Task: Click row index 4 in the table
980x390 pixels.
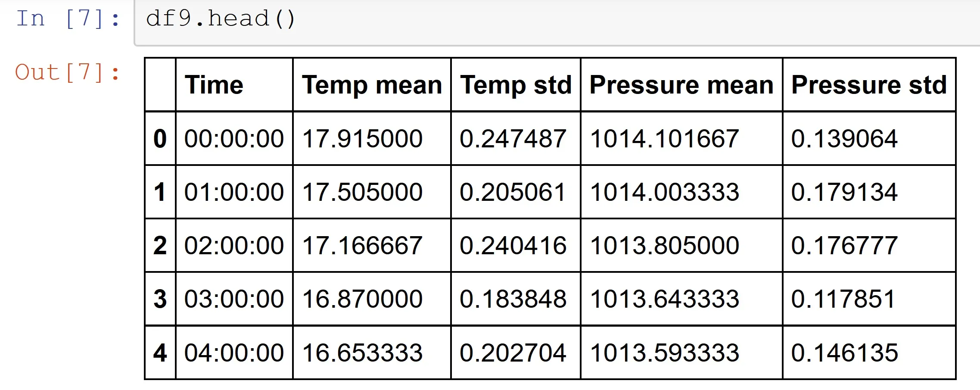Action: pos(160,353)
